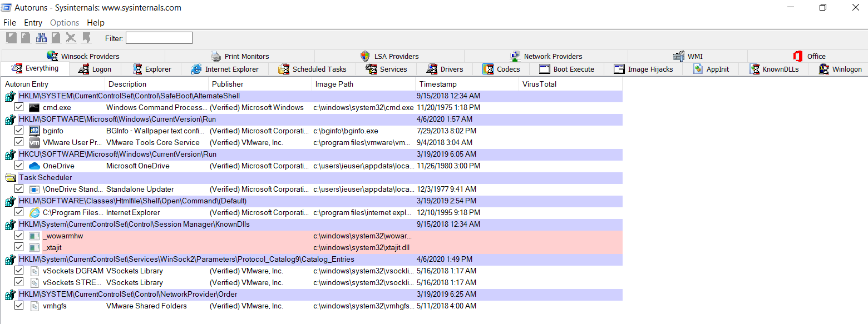868x324 pixels.
Task: Open the Help menu
Action: tap(96, 23)
